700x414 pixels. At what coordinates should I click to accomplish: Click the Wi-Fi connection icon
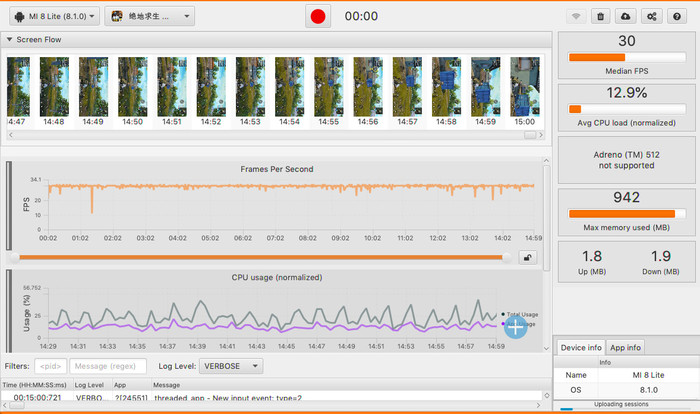pos(576,17)
